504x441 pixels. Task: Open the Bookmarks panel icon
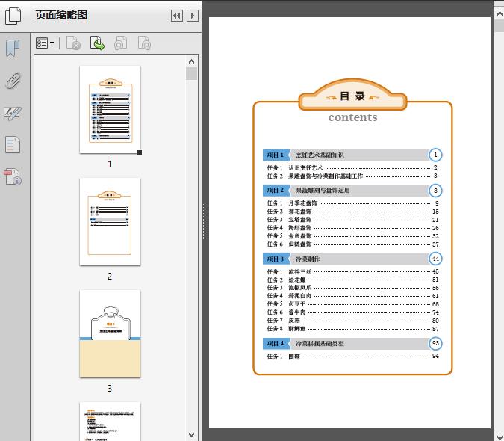13,48
